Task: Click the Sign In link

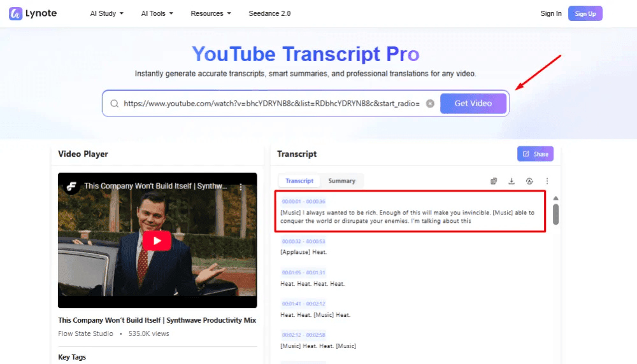Action: (551, 13)
